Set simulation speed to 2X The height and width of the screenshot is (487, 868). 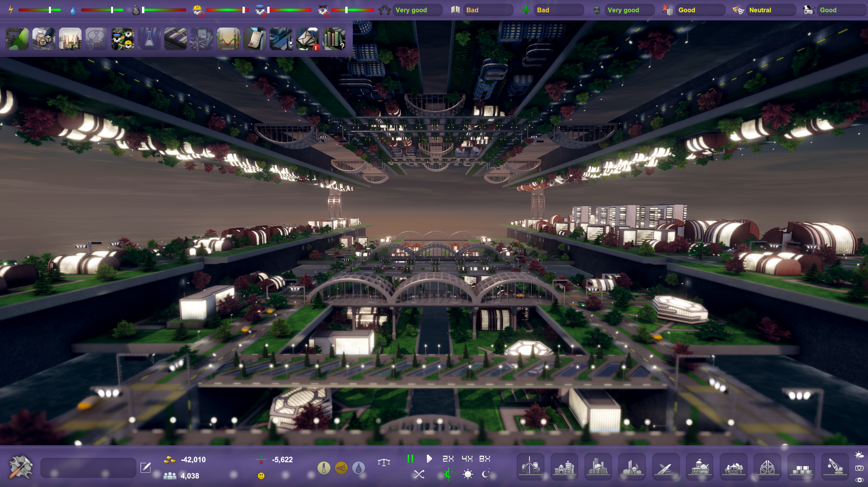click(448, 459)
